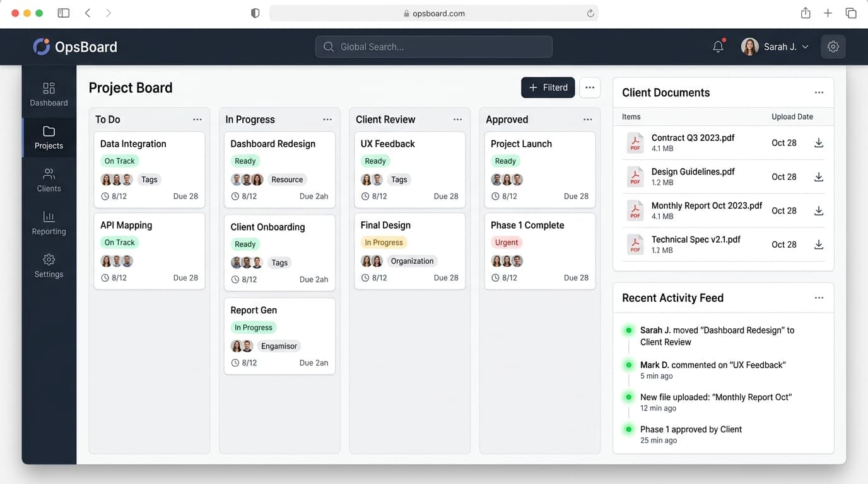Image resolution: width=868 pixels, height=484 pixels.
Task: Click the browser share icon
Action: click(806, 13)
